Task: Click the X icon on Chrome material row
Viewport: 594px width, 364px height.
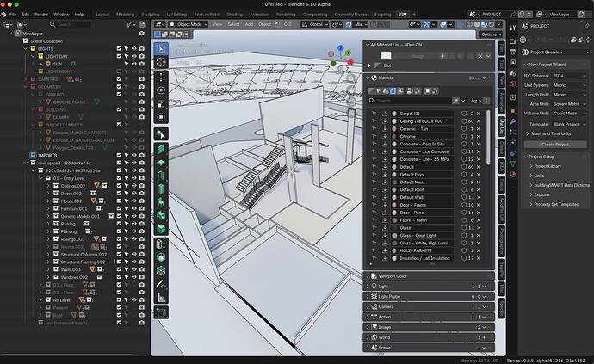Action: (479, 136)
